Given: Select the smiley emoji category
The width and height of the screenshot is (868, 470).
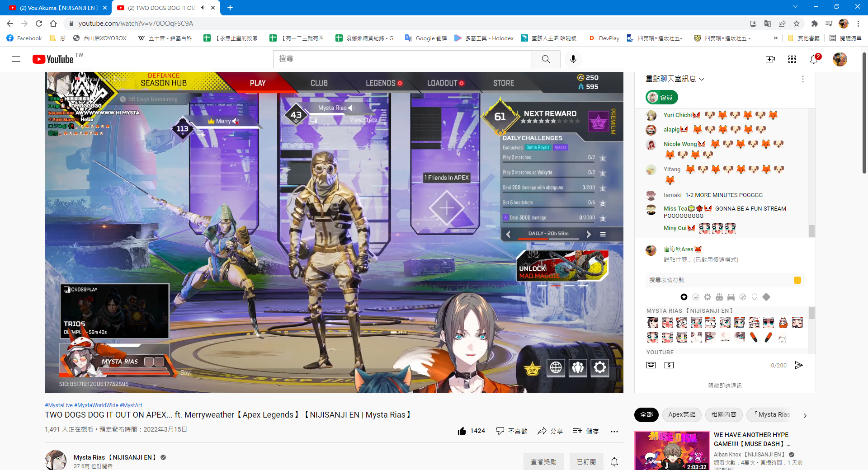Looking at the screenshot, I should click(696, 297).
